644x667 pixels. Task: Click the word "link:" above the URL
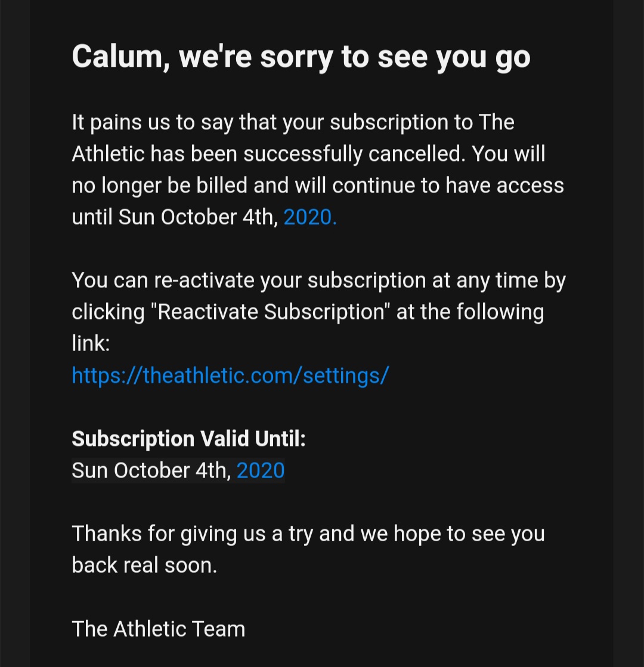[x=91, y=343]
